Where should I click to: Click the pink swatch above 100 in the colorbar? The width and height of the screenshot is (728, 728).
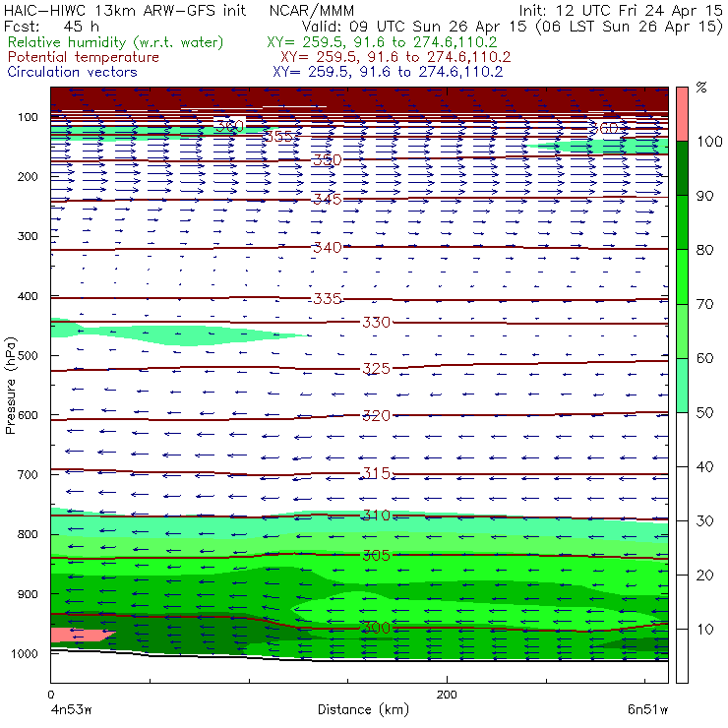[682, 114]
